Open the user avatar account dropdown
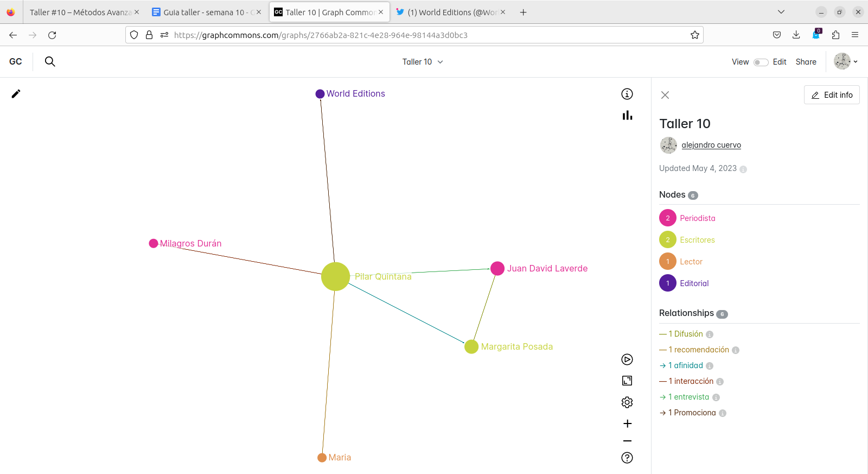This screenshot has width=868, height=474. [x=846, y=61]
